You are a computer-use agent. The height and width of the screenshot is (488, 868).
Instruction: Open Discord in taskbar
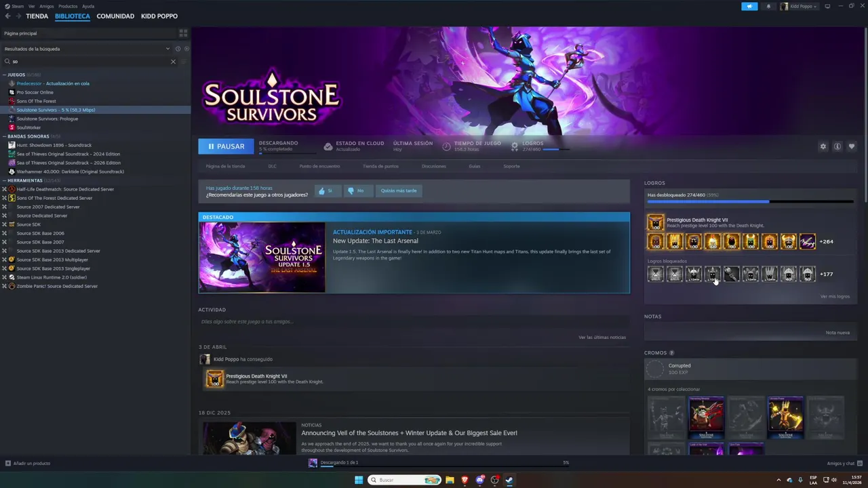(x=480, y=480)
